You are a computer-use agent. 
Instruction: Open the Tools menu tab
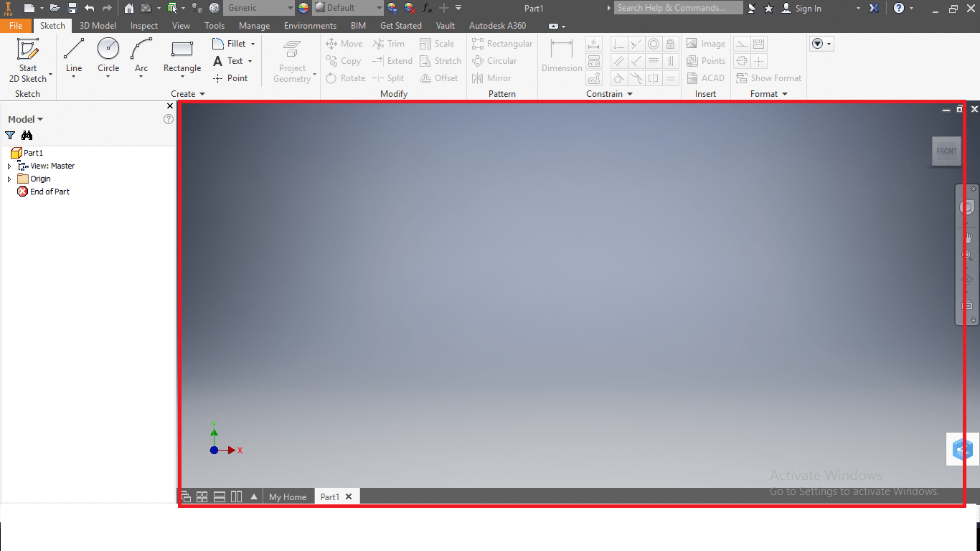[x=214, y=25]
